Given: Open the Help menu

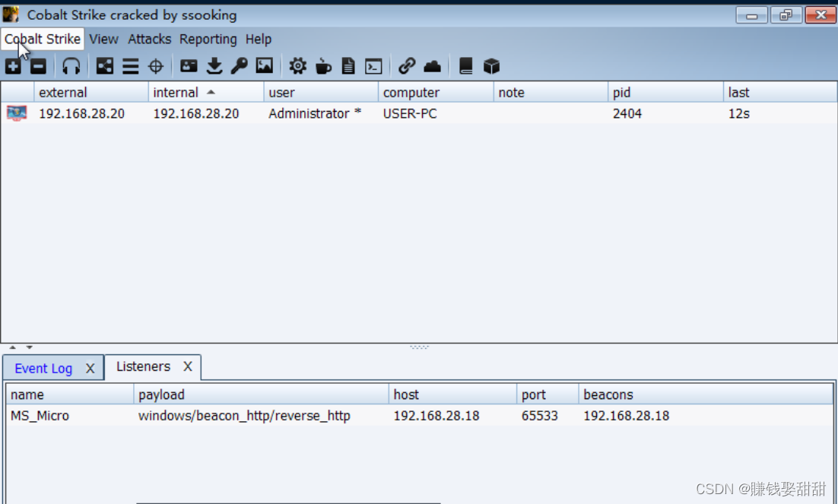Looking at the screenshot, I should pos(259,39).
